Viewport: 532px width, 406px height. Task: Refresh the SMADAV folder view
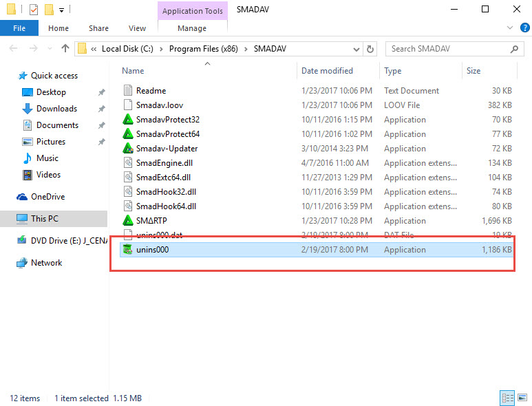pyautogui.click(x=370, y=49)
